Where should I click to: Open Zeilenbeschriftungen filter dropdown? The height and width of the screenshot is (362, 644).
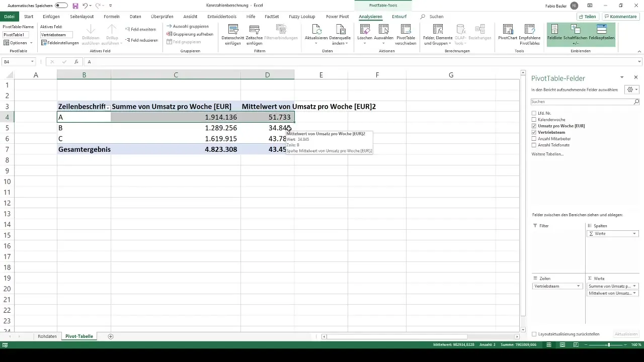pos(108,107)
